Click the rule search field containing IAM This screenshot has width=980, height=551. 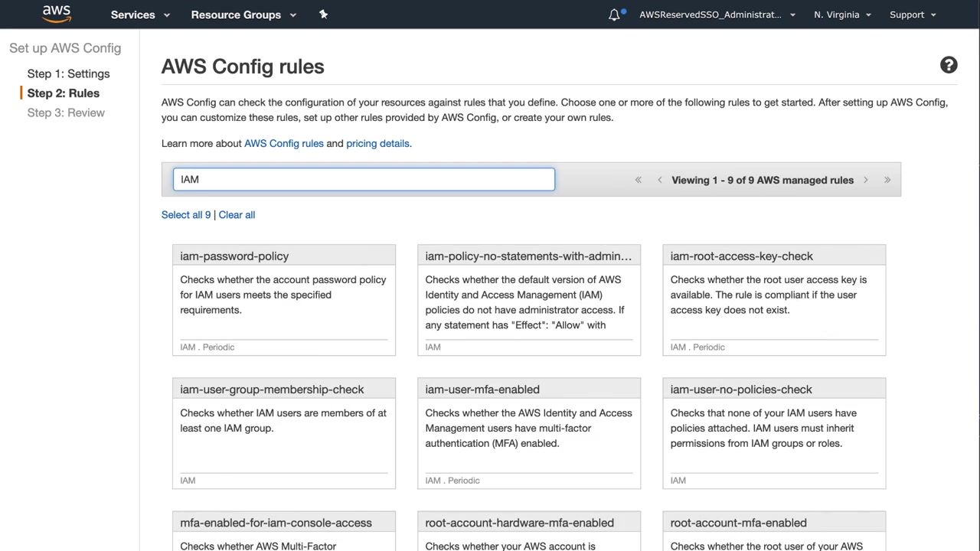pos(364,179)
